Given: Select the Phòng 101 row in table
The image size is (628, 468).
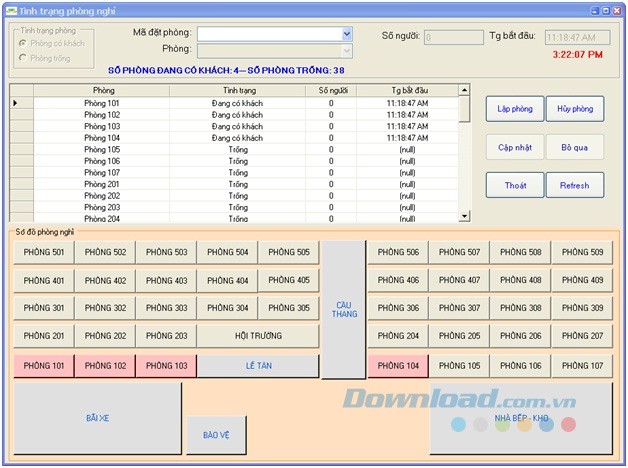Looking at the screenshot, I should pos(101,103).
